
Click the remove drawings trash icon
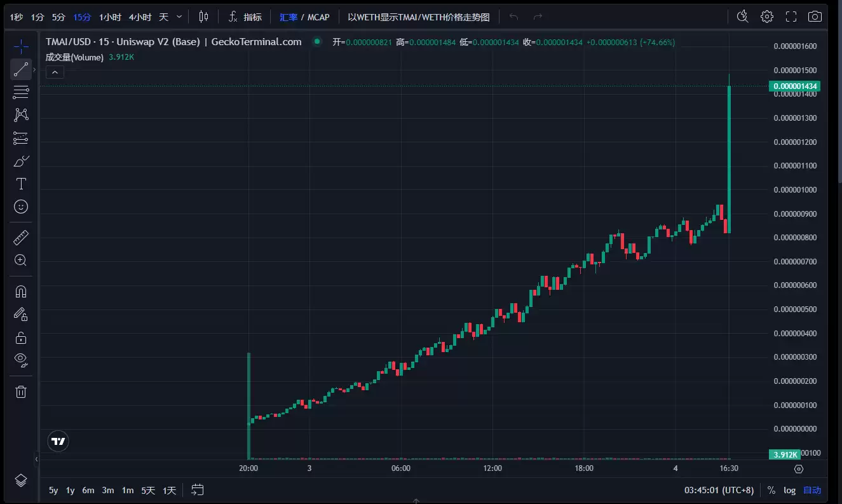[x=21, y=392]
